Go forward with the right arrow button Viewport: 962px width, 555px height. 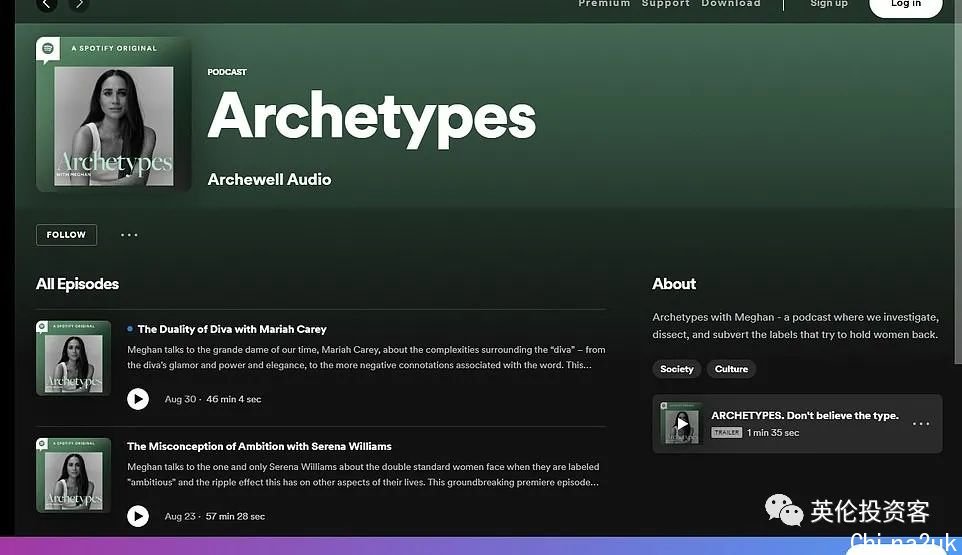click(79, 4)
